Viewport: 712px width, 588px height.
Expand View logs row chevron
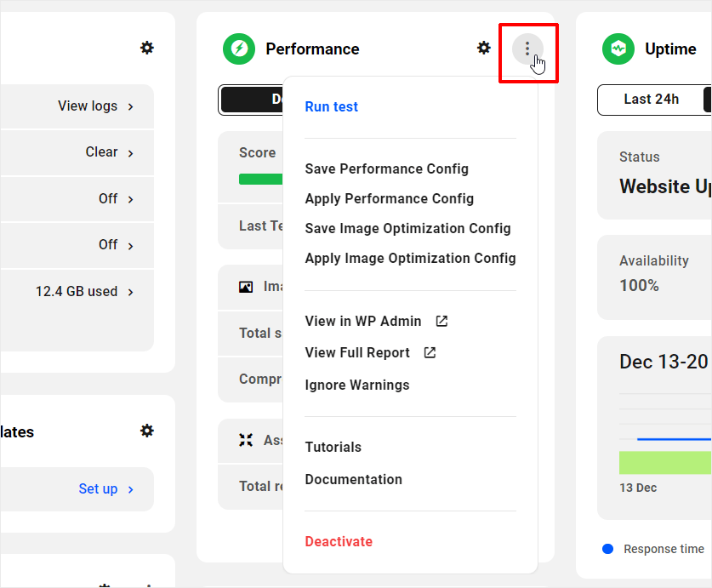tap(131, 106)
